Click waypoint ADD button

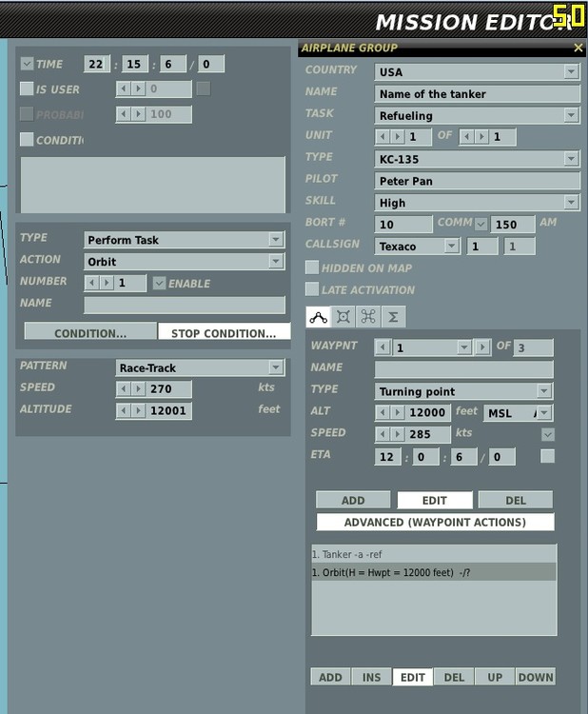pos(353,500)
